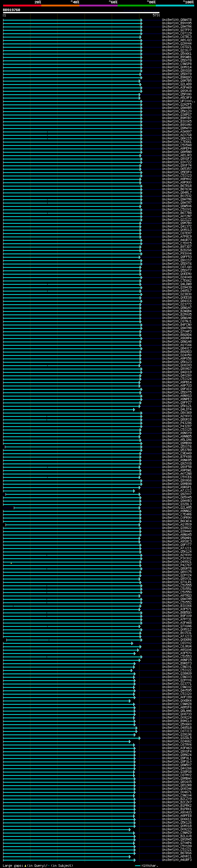This screenshot has height=868, width=197.
Task: Click label UniRef100_Q6K215
Action: point(177,138)
